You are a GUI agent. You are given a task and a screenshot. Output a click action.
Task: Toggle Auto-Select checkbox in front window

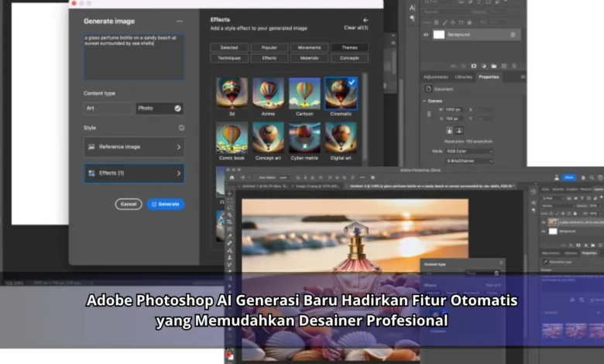257,177
